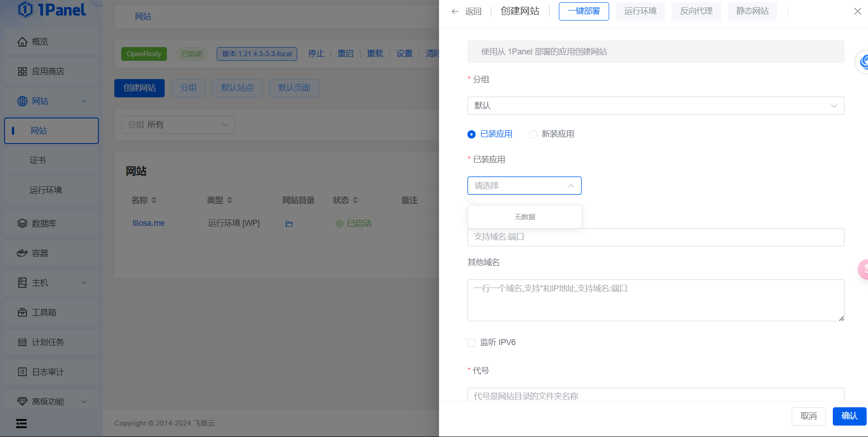Open the 分组 默认 dropdown
868x437 pixels.
click(x=656, y=106)
